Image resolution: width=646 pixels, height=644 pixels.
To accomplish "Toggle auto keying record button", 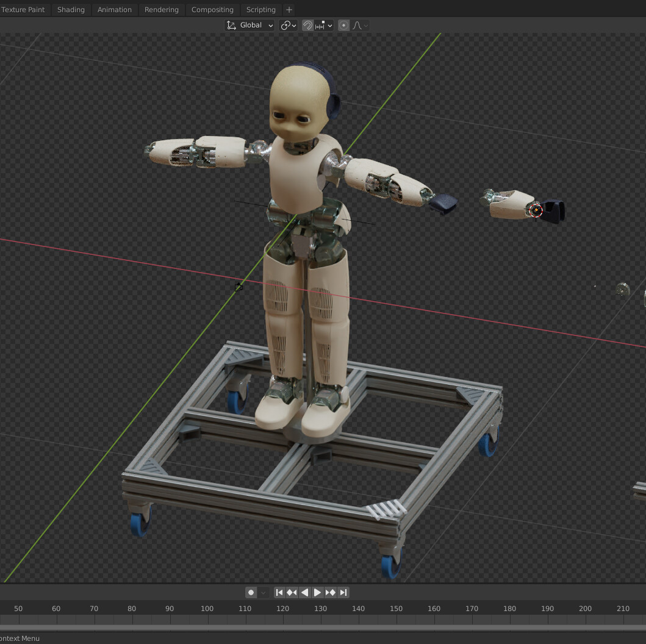I will coord(251,592).
